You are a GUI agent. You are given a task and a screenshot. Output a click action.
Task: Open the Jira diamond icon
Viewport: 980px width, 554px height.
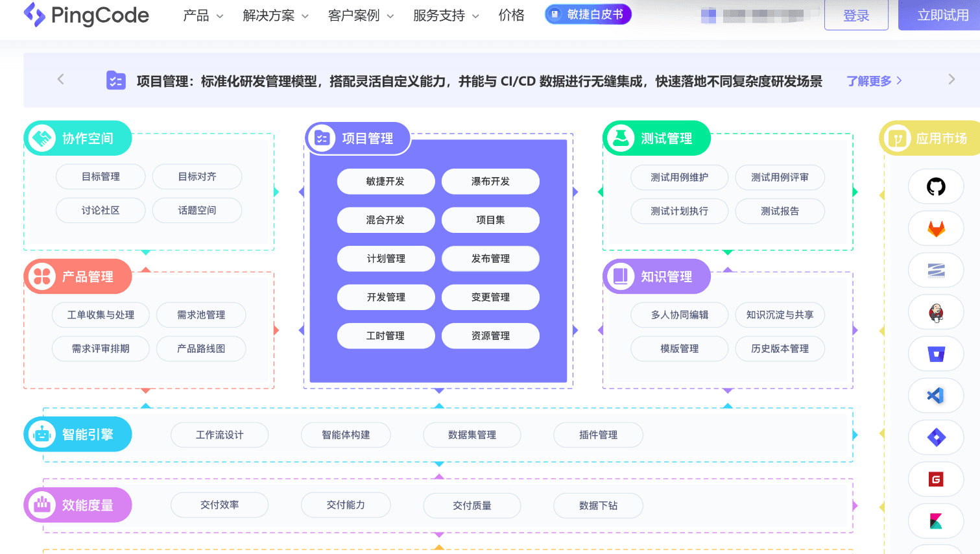(935, 437)
